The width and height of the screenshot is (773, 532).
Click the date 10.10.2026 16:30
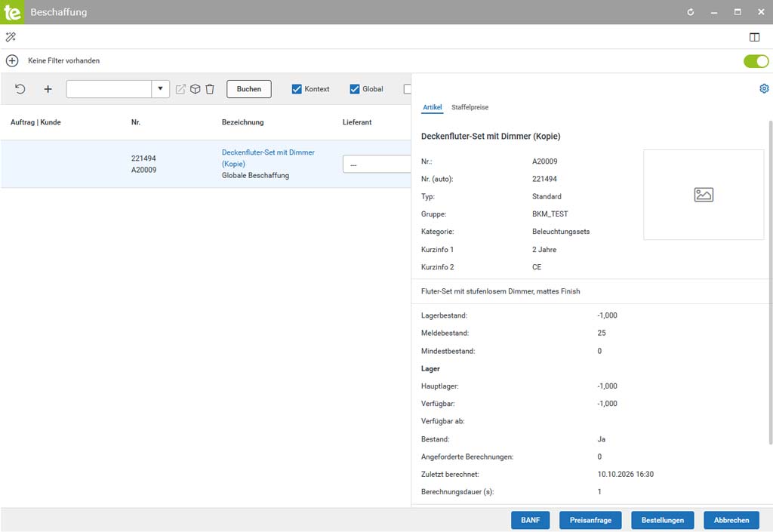pos(626,475)
